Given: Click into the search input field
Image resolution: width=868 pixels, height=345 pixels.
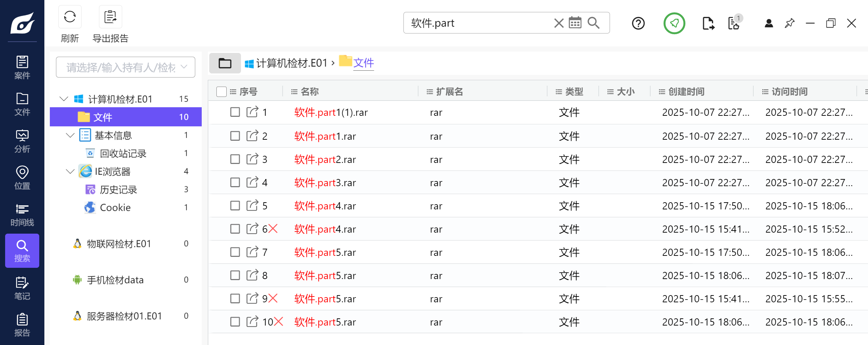Looking at the screenshot, I should click(478, 23).
